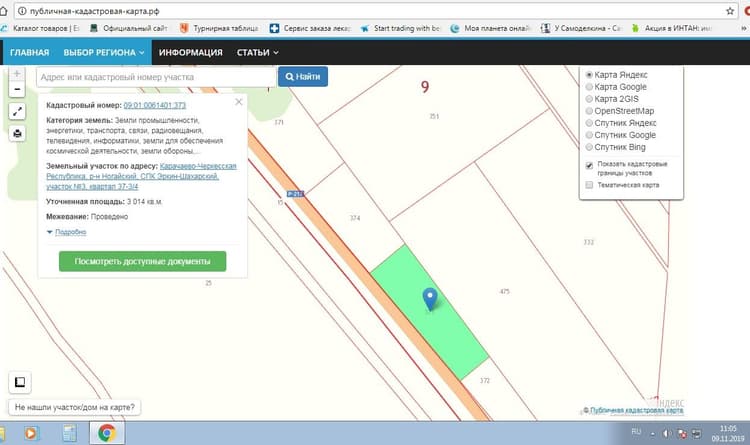This screenshot has height=445, width=750.
Task: Print the map using printer icon
Action: click(x=17, y=134)
